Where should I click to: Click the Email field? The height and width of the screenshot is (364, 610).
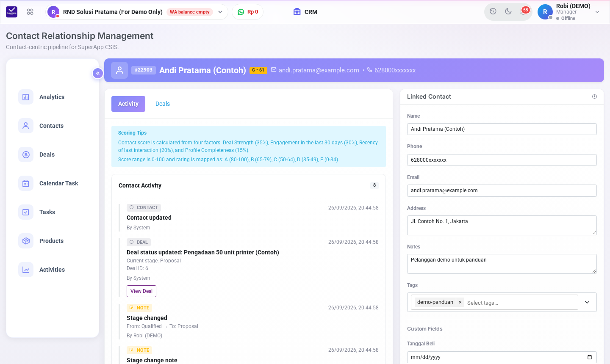(x=502, y=190)
